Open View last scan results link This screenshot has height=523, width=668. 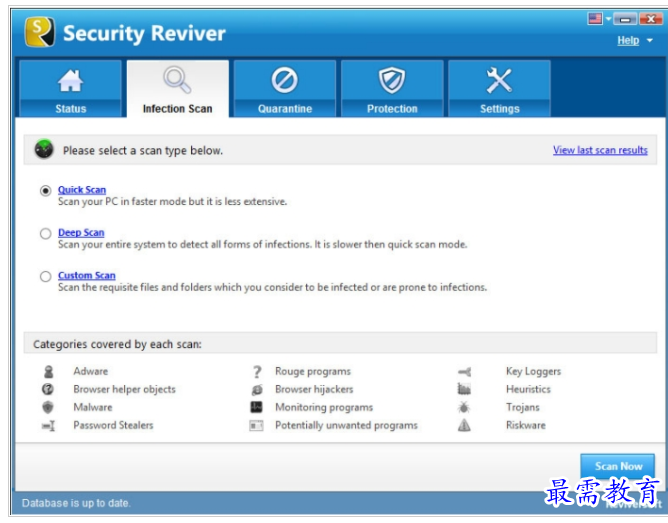(x=600, y=150)
